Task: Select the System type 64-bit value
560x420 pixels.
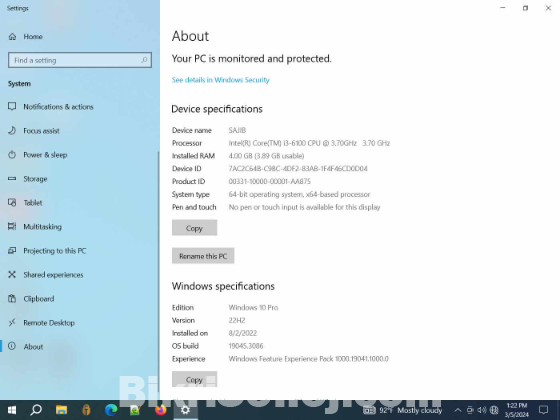Action: pyautogui.click(x=299, y=194)
